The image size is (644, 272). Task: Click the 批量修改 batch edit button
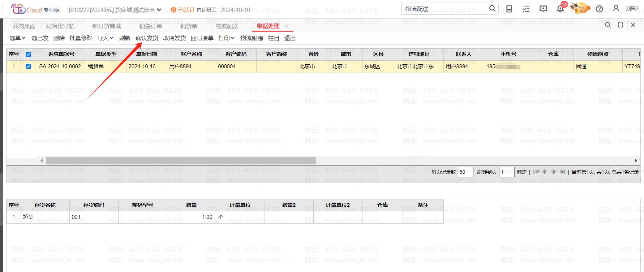[x=81, y=38]
